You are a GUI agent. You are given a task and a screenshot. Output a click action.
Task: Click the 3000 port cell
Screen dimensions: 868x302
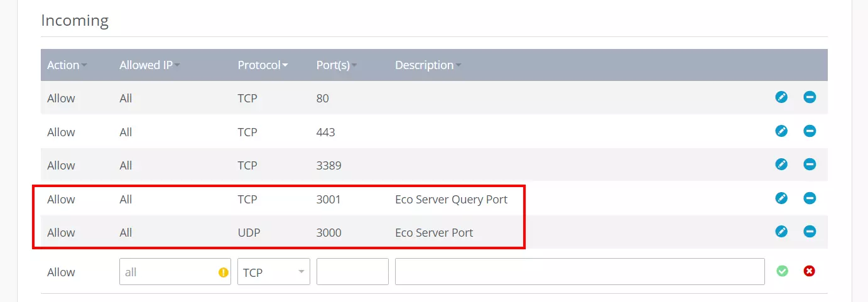329,233
